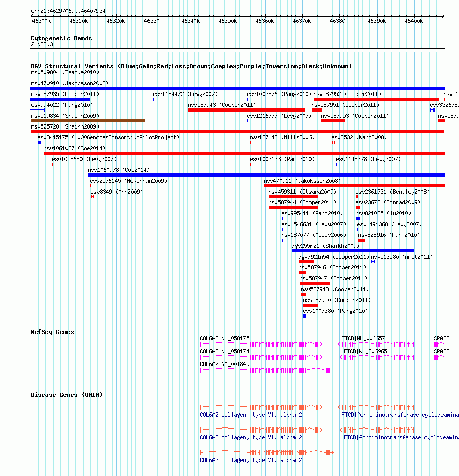459x476 pixels.
Task: Click esv8349 (Ahn2009) variant label
Action: pyautogui.click(x=117, y=192)
